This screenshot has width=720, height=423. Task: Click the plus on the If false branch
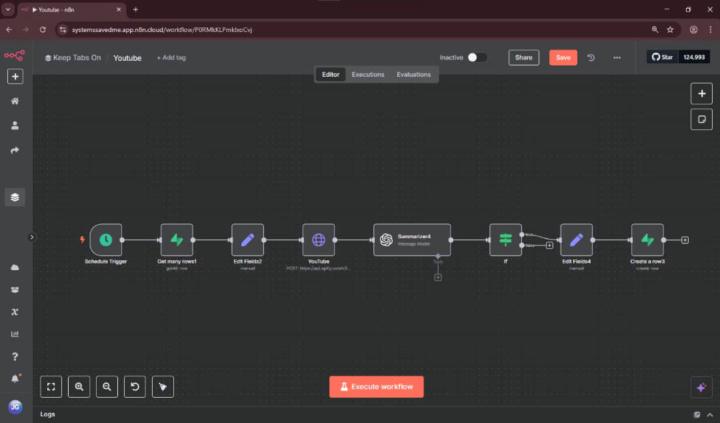click(x=549, y=245)
